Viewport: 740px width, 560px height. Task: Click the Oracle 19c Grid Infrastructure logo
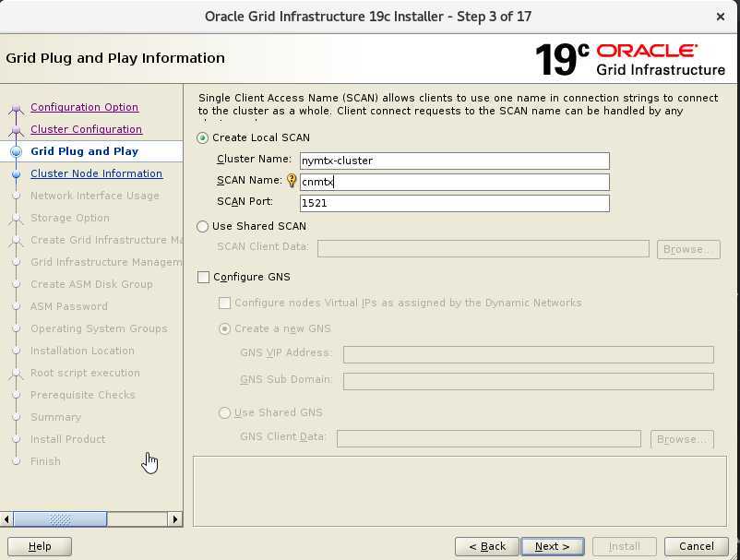tap(630, 59)
